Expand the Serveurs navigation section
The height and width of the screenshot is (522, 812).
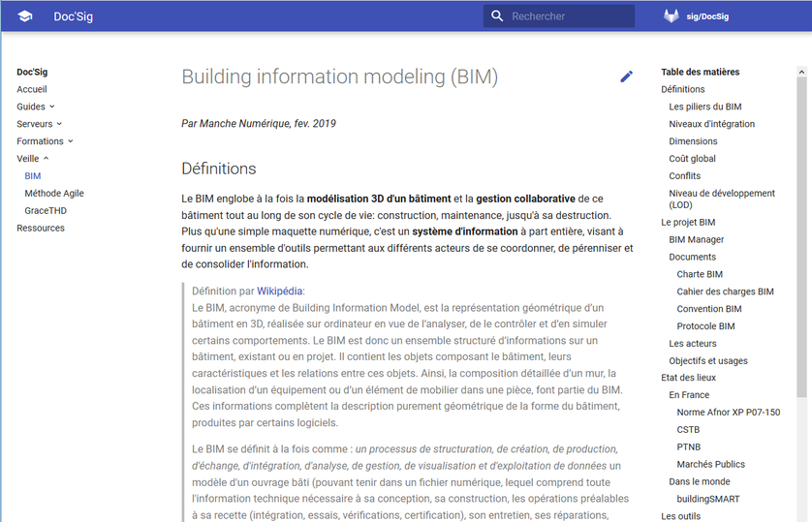pos(39,124)
